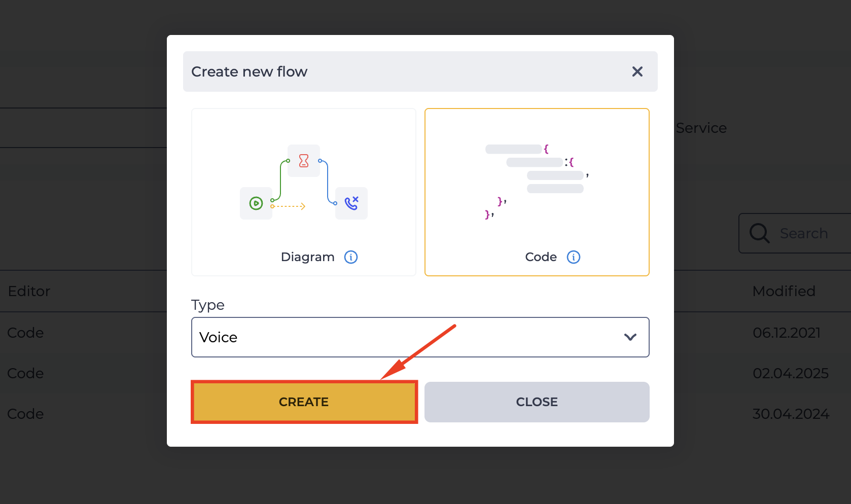Click the magnifier search icon

point(760,233)
